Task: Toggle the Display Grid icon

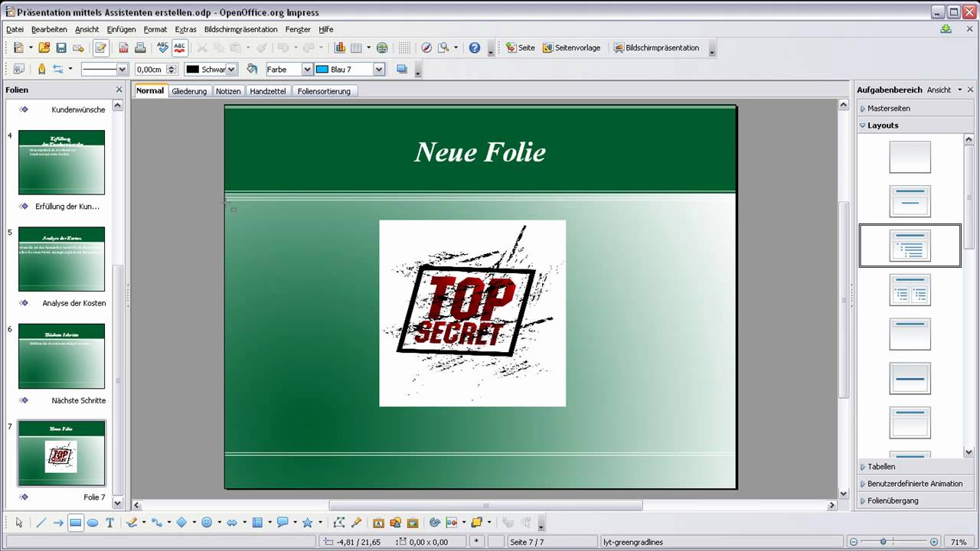Action: pyautogui.click(x=404, y=47)
